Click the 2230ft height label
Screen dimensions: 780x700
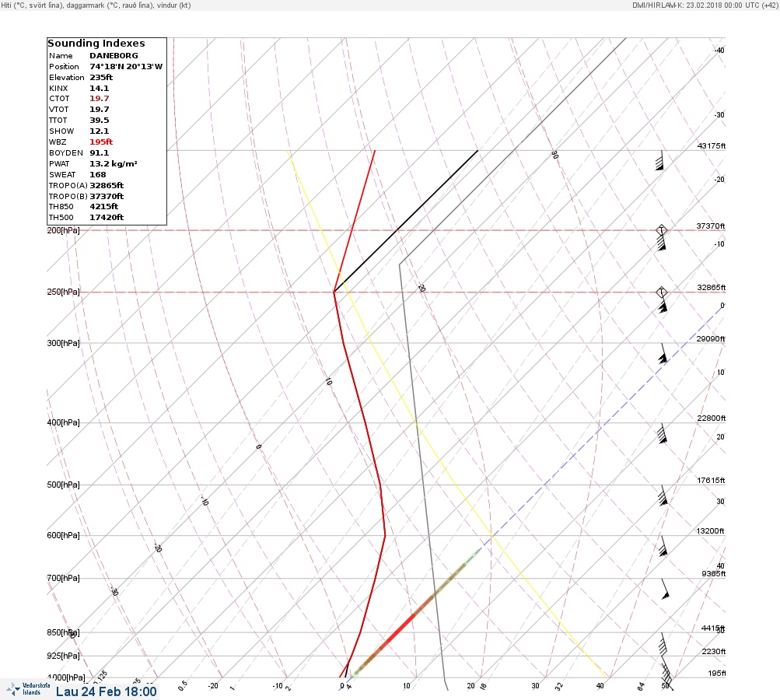[x=713, y=651]
